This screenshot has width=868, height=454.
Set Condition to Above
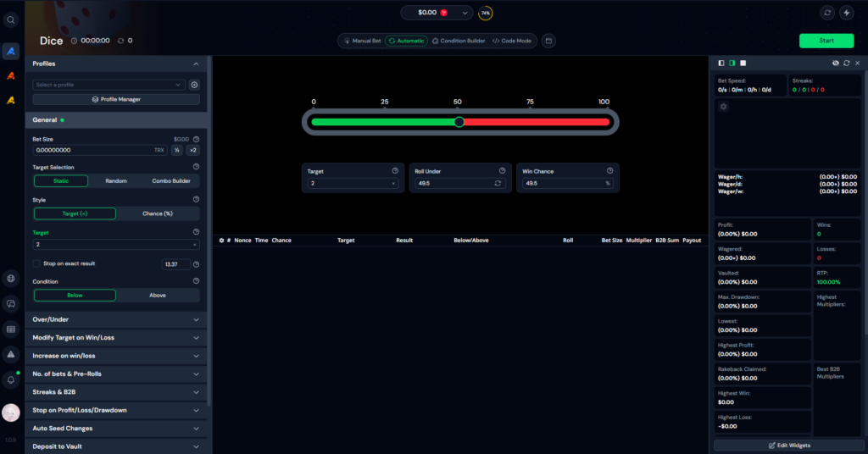click(158, 296)
